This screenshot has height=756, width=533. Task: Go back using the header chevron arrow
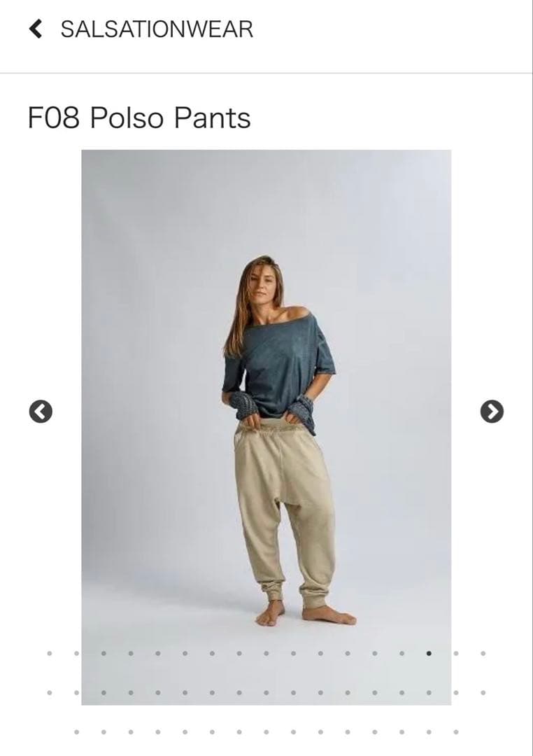click(x=36, y=29)
